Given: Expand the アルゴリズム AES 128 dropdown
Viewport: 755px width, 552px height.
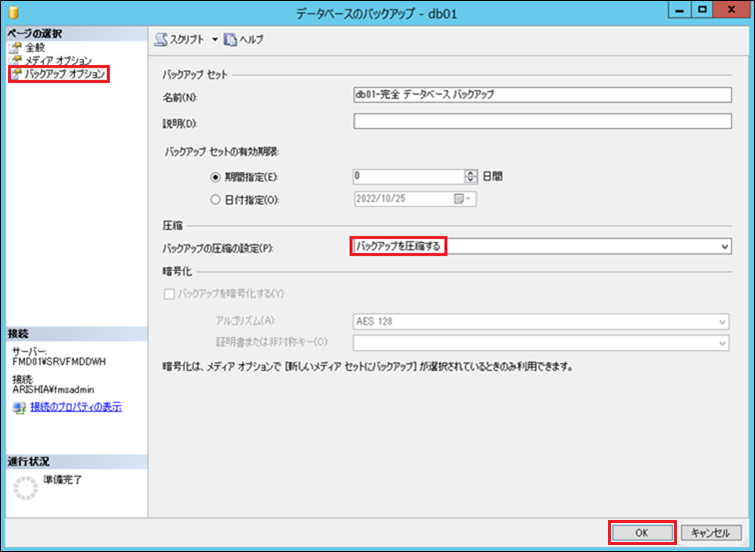Looking at the screenshot, I should pyautogui.click(x=721, y=322).
